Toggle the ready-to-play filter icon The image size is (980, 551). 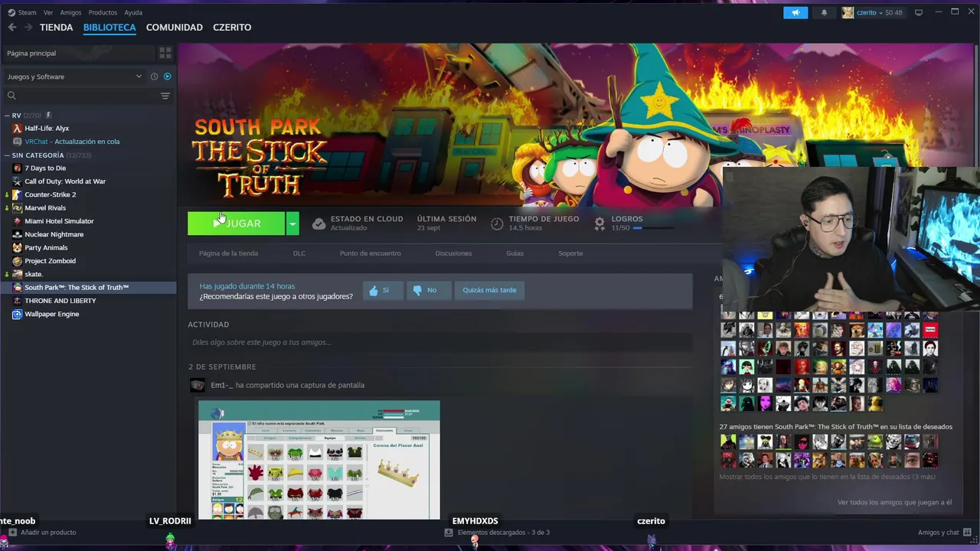click(x=167, y=77)
